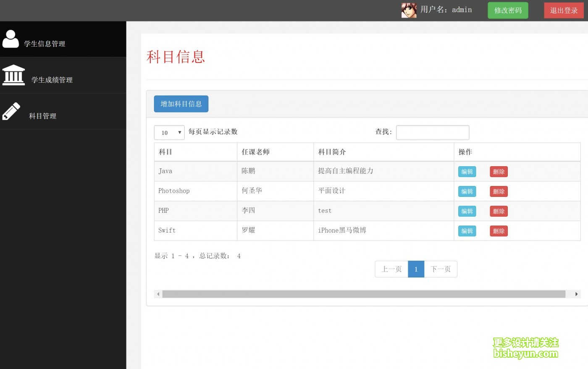Click inside the 查找 search field

pyautogui.click(x=433, y=132)
